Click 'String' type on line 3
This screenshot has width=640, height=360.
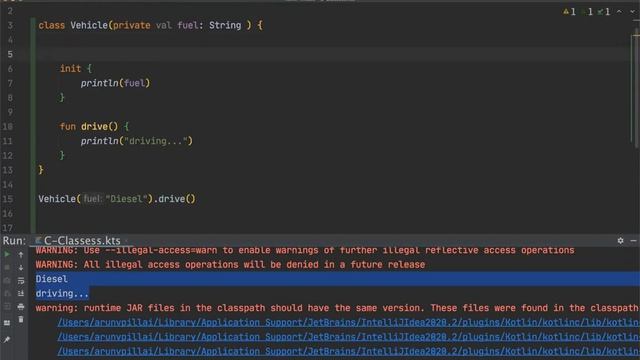click(225, 25)
